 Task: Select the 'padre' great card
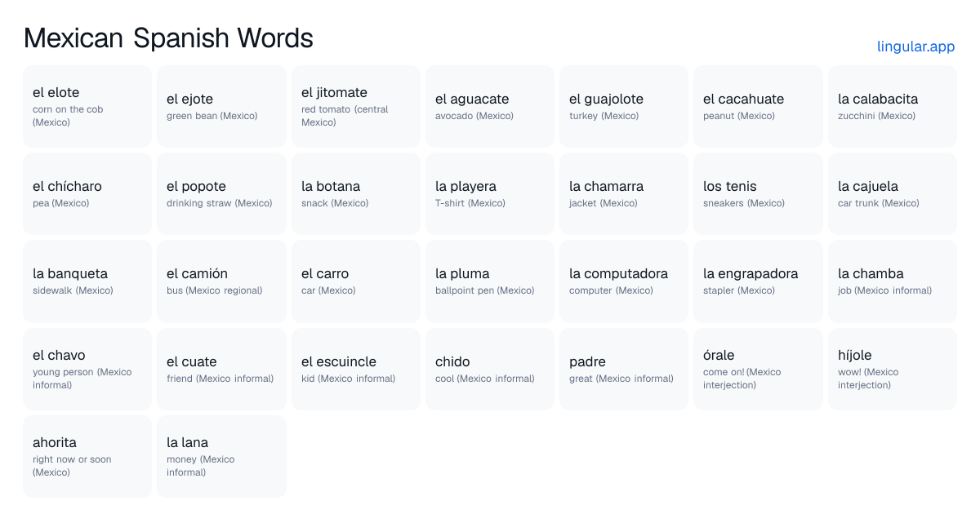[624, 369]
